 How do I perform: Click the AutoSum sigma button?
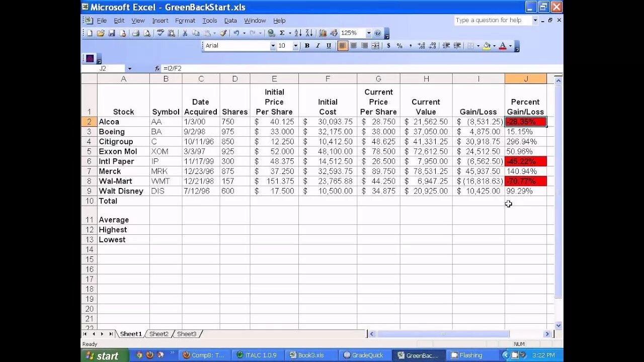(282, 33)
